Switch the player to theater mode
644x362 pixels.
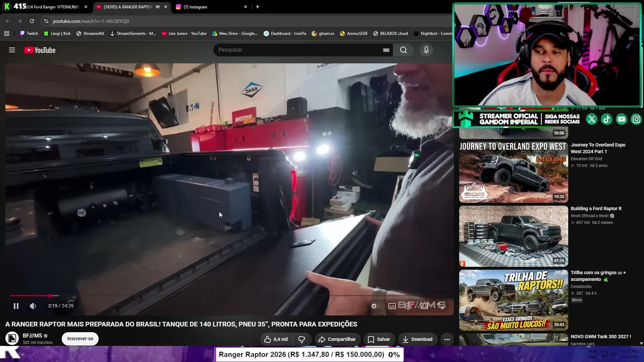(x=424, y=306)
